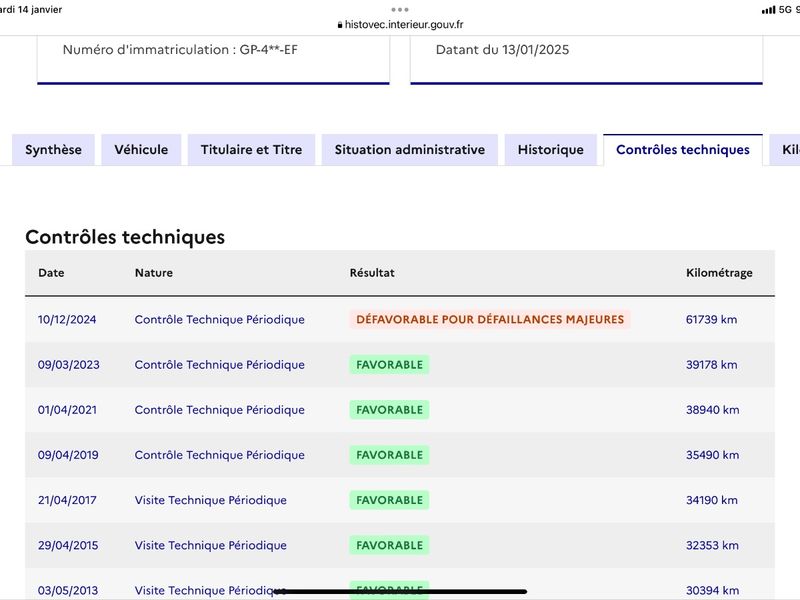Click 'Contrôle Technique Périodique' in the 10/12/2024 row
Viewport: 800px width, 600px height.
[x=219, y=319]
